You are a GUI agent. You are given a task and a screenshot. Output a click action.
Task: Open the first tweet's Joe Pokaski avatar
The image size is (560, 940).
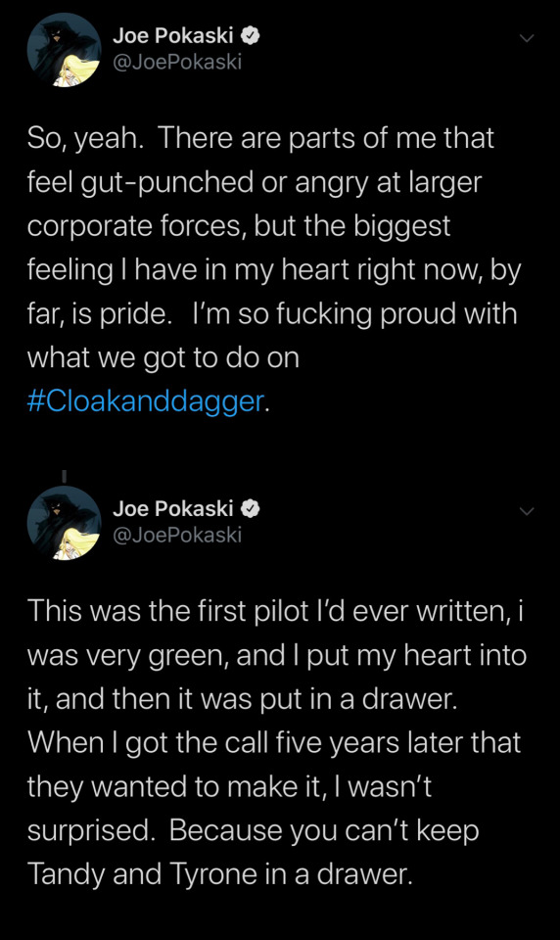pos(65,50)
